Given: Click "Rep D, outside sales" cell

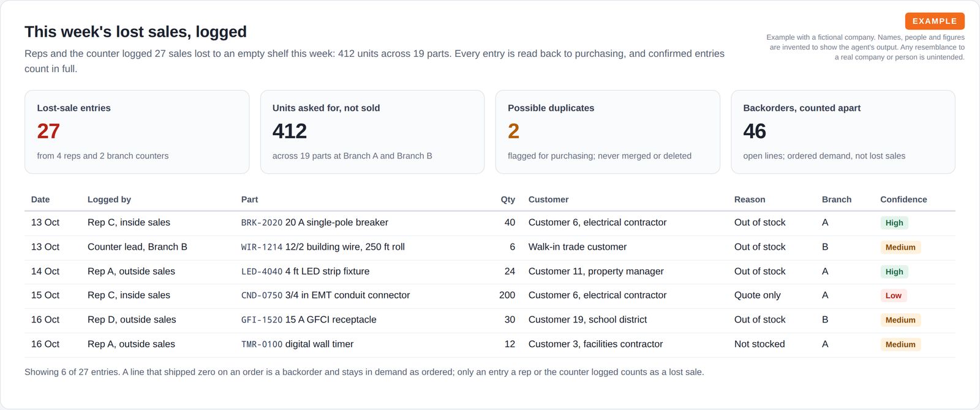Looking at the screenshot, I should (x=132, y=319).
